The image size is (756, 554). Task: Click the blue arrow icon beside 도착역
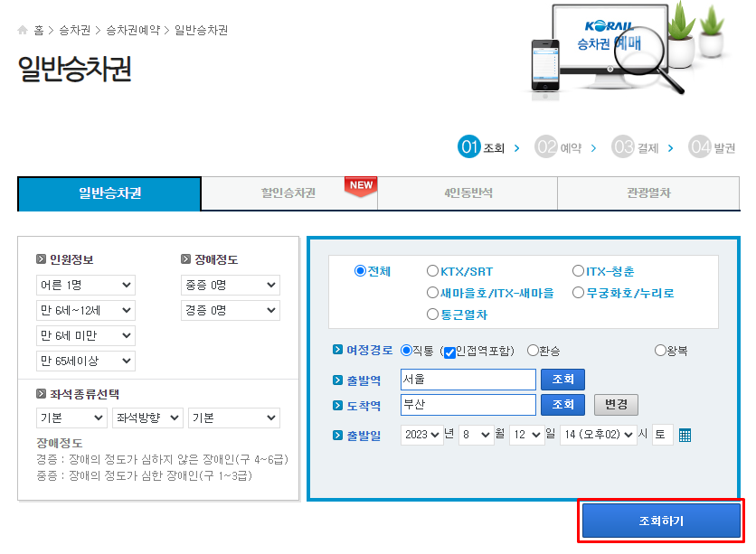337,405
